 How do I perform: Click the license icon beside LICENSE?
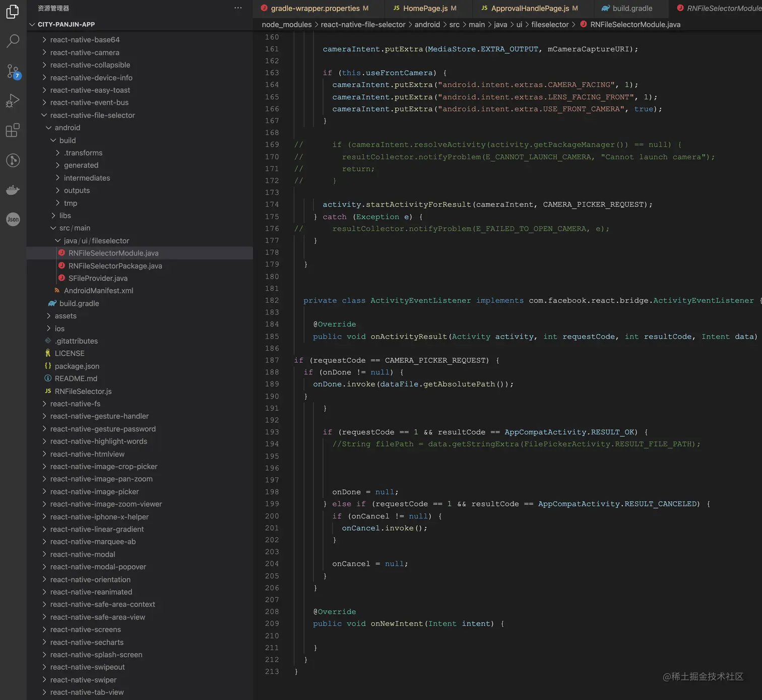(48, 353)
